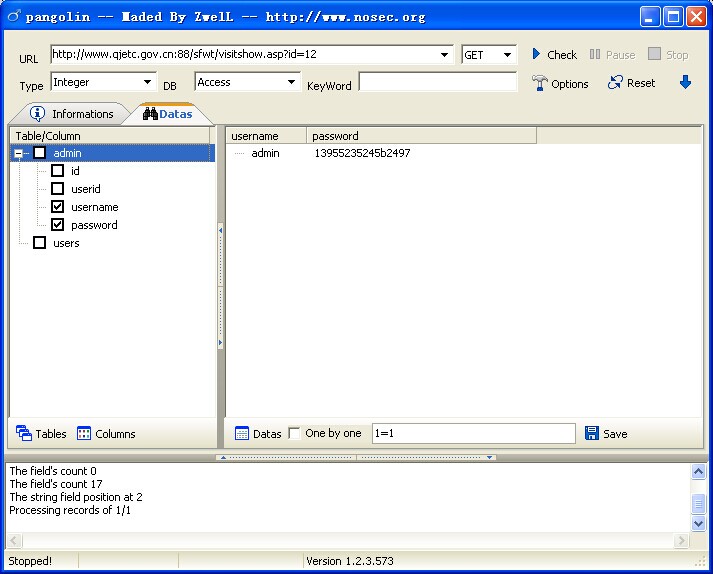Click the 1=1 condition input field
This screenshot has height=574, width=713.
point(474,433)
